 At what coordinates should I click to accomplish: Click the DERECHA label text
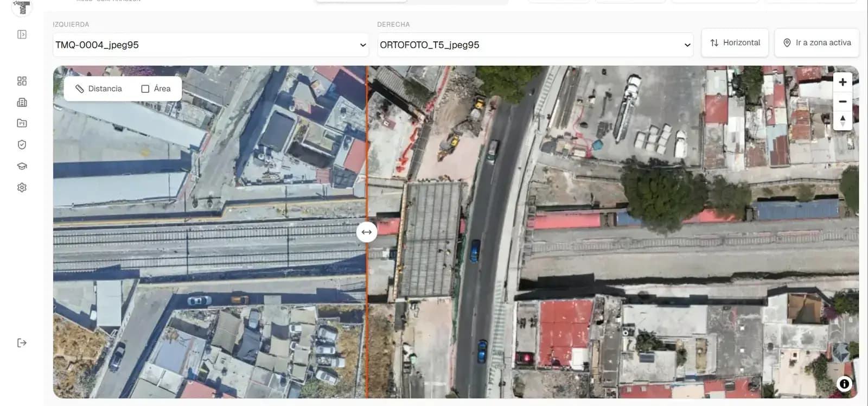pos(393,24)
